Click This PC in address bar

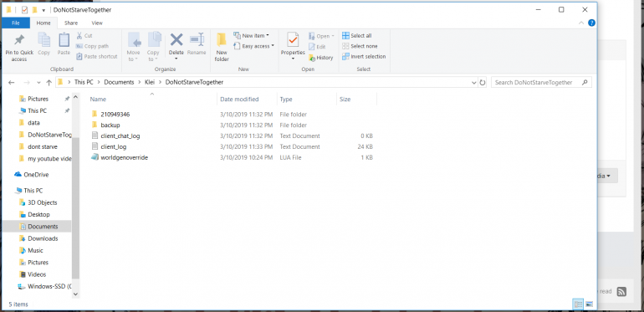pos(84,82)
